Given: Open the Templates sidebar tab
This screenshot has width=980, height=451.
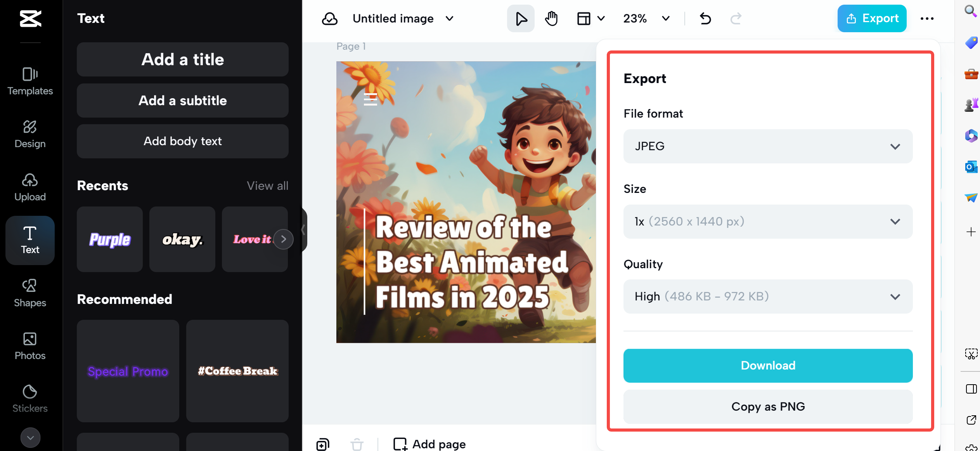Looking at the screenshot, I should pos(30,81).
